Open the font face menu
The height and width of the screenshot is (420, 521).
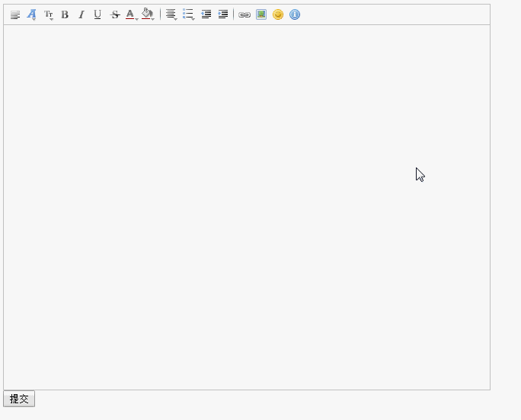pos(31,14)
